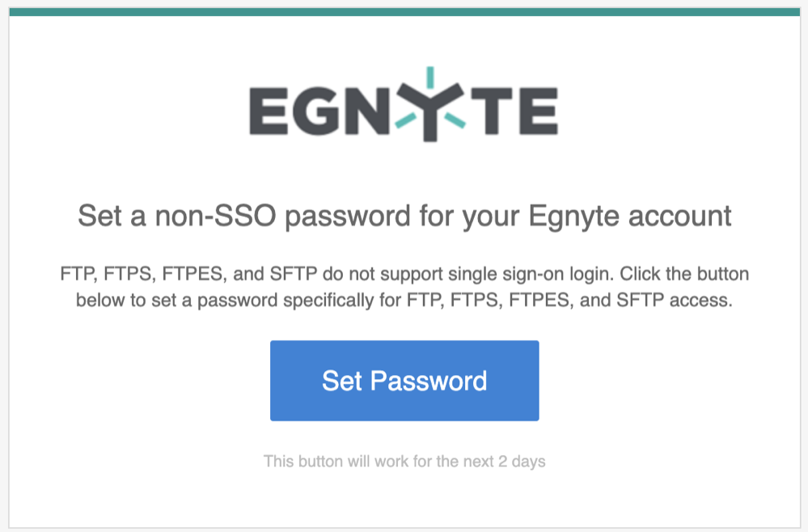This screenshot has height=532, width=808.
Task: Click the teal header bar at top
Action: click(x=404, y=12)
